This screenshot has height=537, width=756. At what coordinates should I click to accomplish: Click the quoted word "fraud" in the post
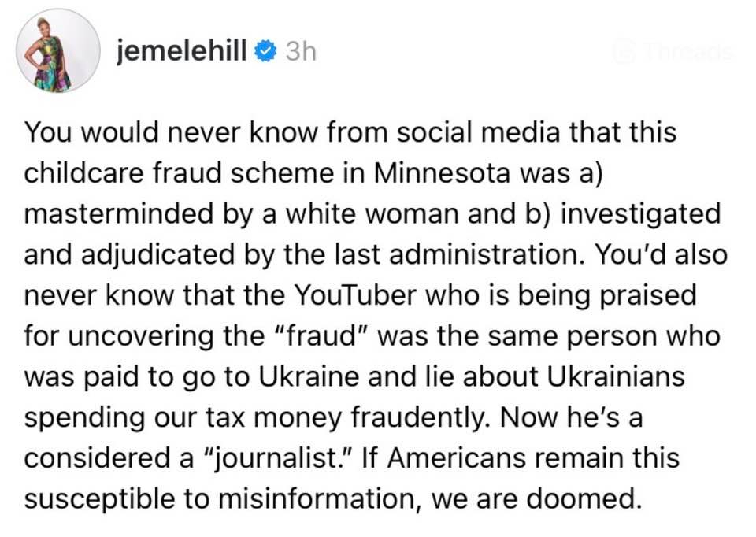pyautogui.click(x=328, y=335)
